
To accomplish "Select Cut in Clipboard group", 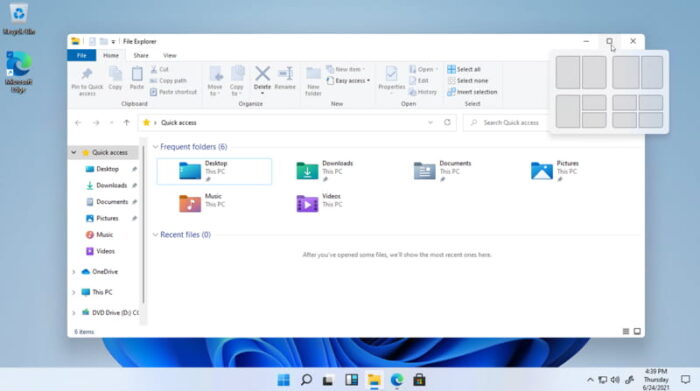I will coord(159,69).
